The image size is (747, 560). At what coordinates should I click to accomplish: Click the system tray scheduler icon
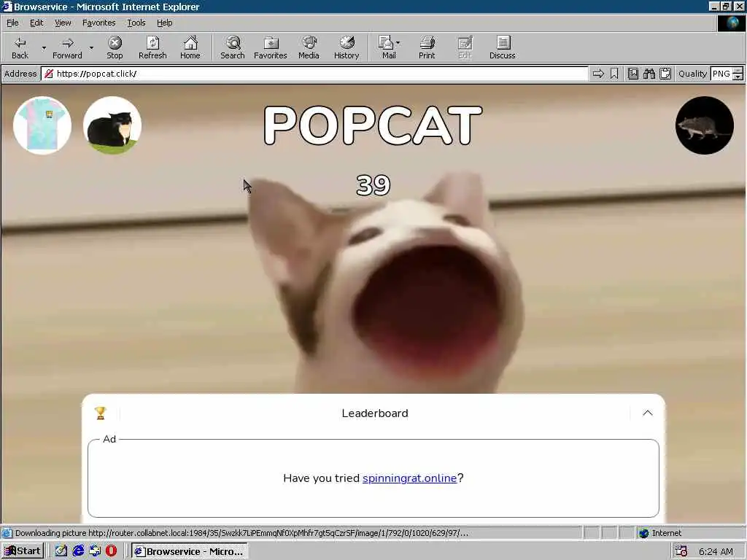tap(681, 551)
